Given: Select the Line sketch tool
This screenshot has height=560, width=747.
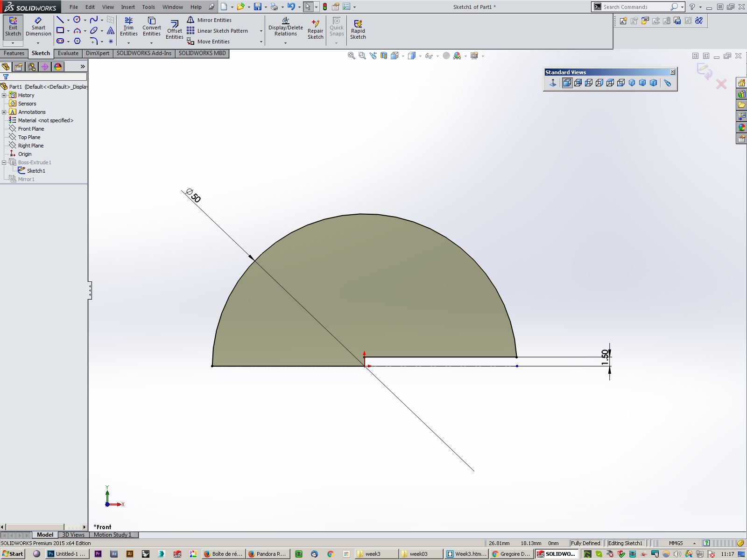Looking at the screenshot, I should [60, 20].
